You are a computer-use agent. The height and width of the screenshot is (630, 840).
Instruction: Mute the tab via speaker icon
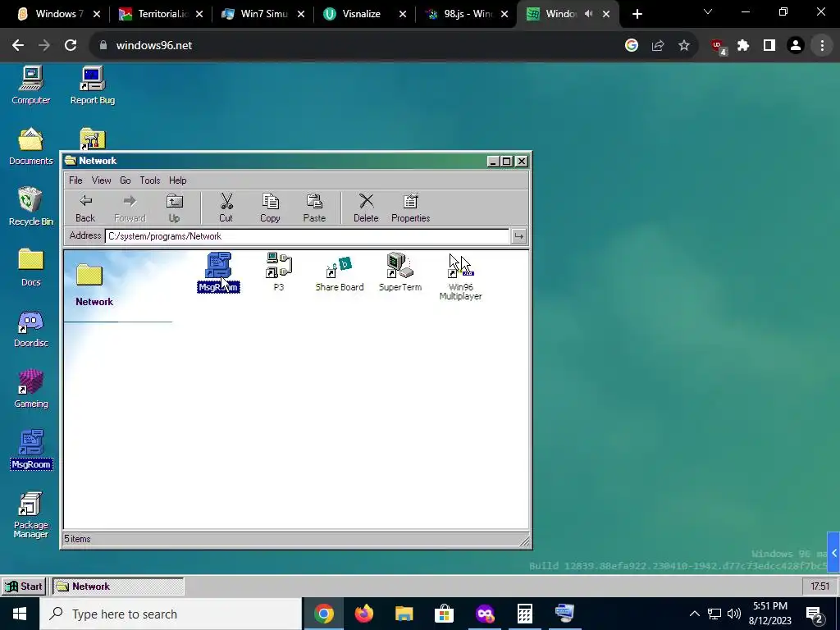[588, 14]
